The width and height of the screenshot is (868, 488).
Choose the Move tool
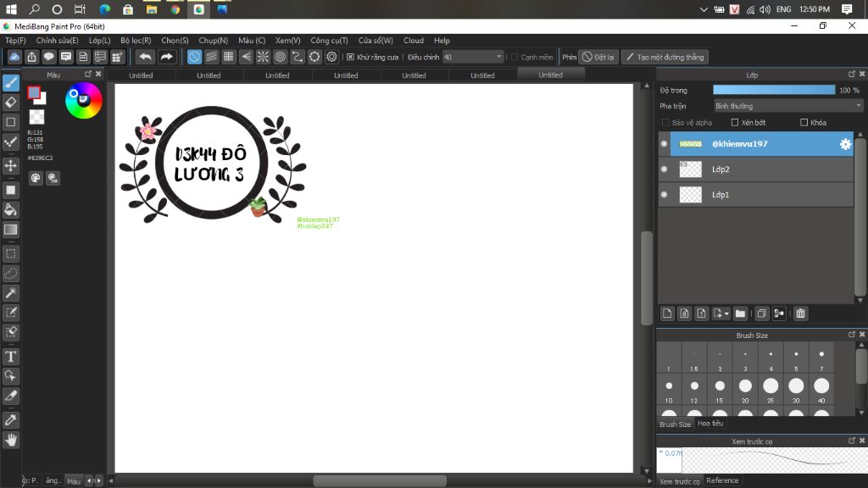[x=11, y=165]
